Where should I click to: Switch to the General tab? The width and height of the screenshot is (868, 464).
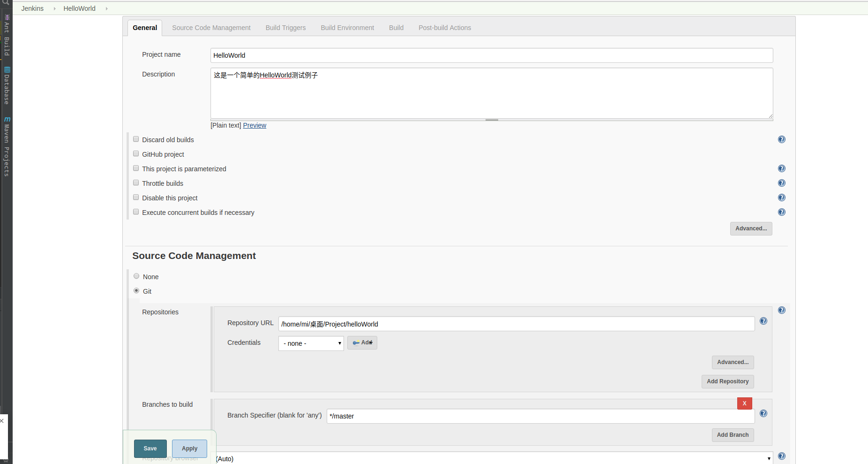tap(145, 28)
